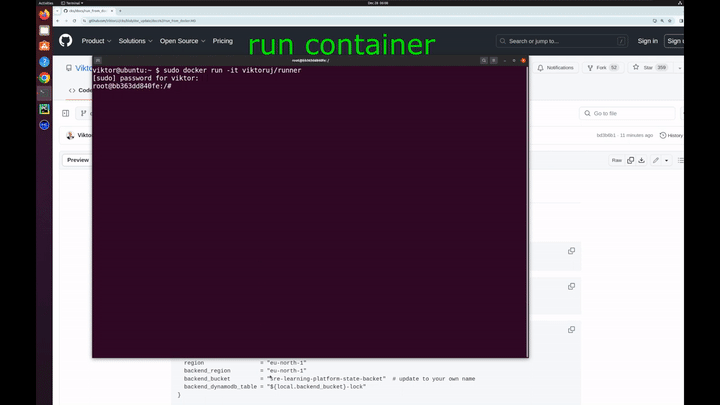The height and width of the screenshot is (405, 720).
Task: Launch Google Chrome from the dock
Action: [44, 78]
